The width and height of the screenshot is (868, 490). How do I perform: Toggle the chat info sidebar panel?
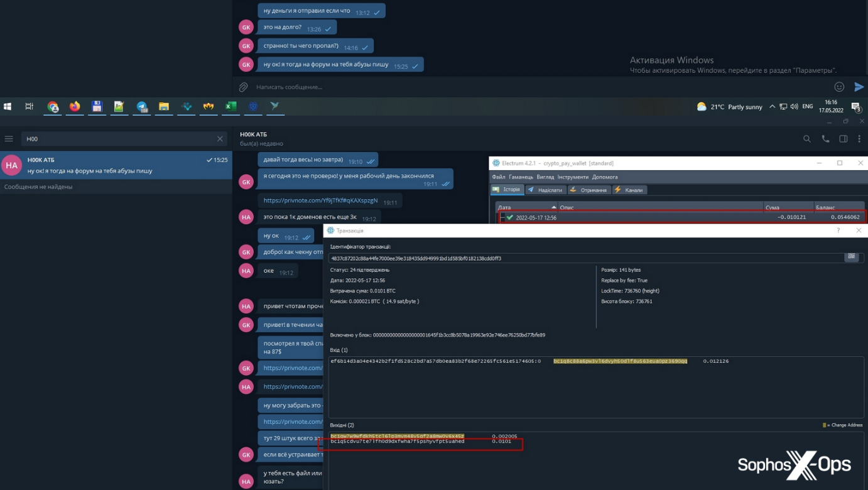click(x=842, y=139)
